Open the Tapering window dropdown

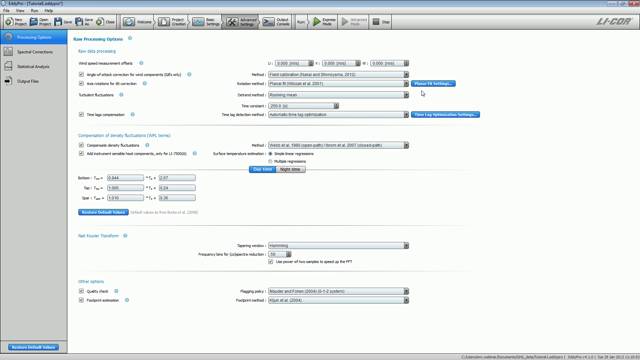point(338,246)
